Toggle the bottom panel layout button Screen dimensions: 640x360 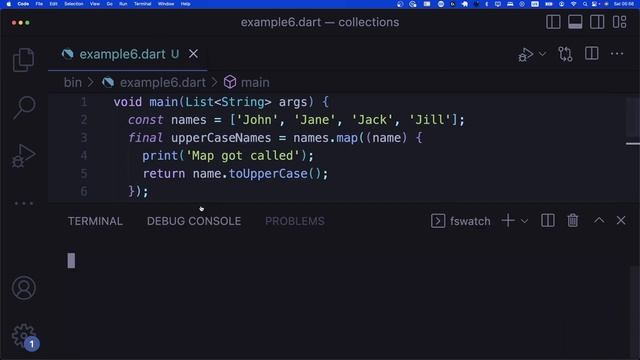pos(575,22)
